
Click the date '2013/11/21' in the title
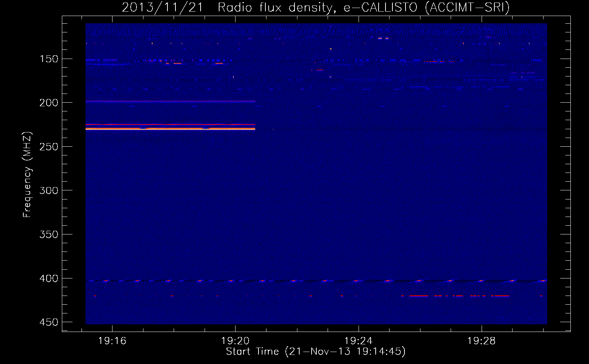pyautogui.click(x=162, y=7)
